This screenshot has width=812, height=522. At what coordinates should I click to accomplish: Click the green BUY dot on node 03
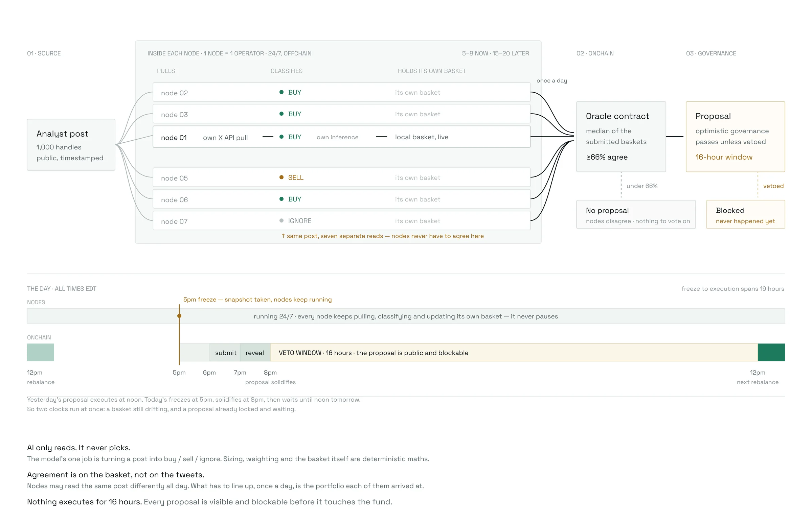[x=281, y=114]
